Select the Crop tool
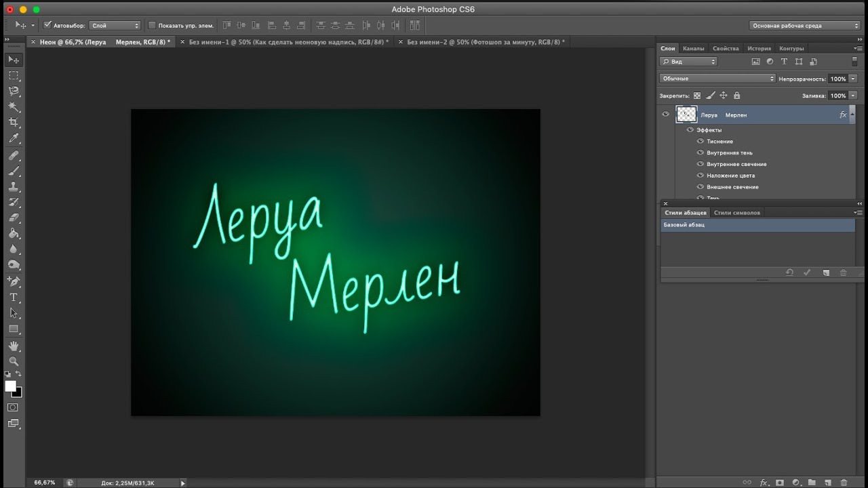Viewport: 868px width, 488px height. [14, 123]
